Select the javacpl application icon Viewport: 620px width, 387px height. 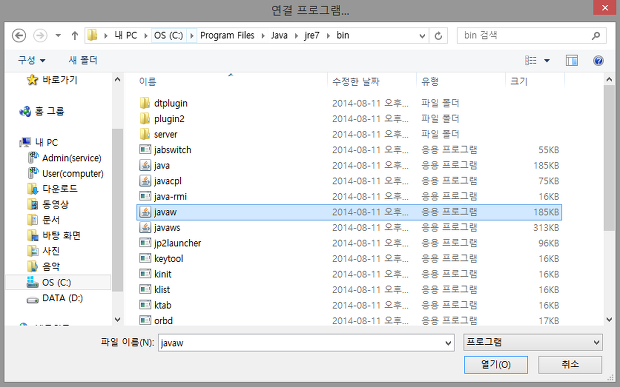point(145,181)
